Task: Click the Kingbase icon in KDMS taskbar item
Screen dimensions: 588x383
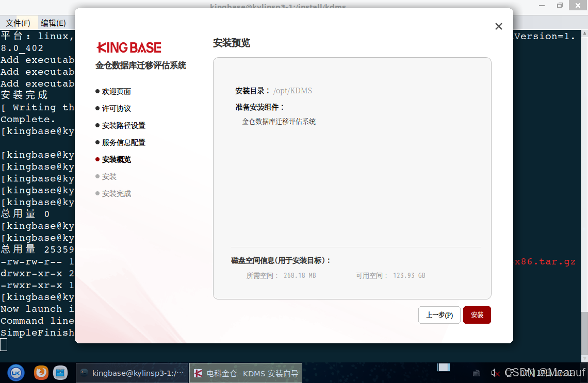Action: coord(198,373)
